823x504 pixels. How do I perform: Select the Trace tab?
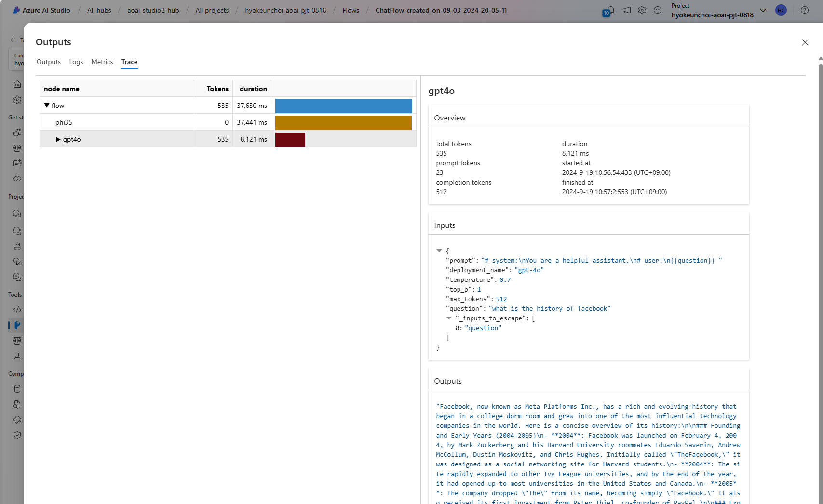[x=129, y=62]
